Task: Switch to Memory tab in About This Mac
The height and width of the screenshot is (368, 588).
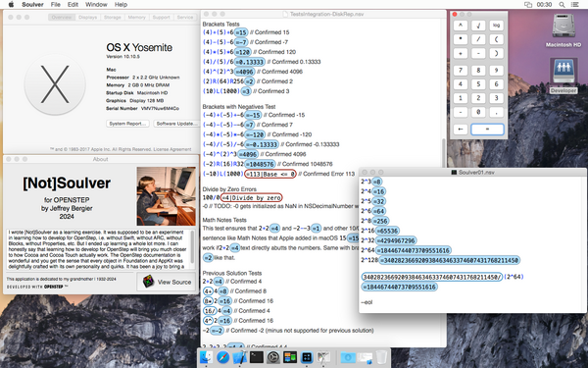Action: 136,18
